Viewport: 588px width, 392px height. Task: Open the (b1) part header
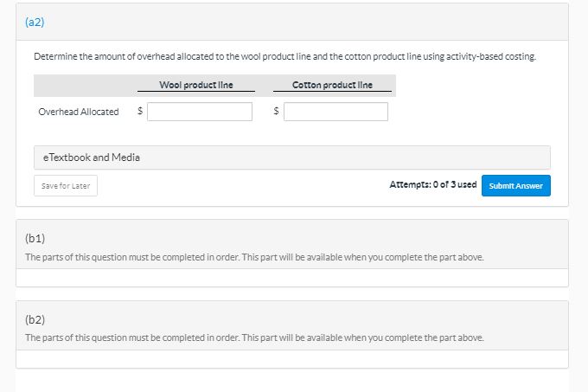coord(35,237)
